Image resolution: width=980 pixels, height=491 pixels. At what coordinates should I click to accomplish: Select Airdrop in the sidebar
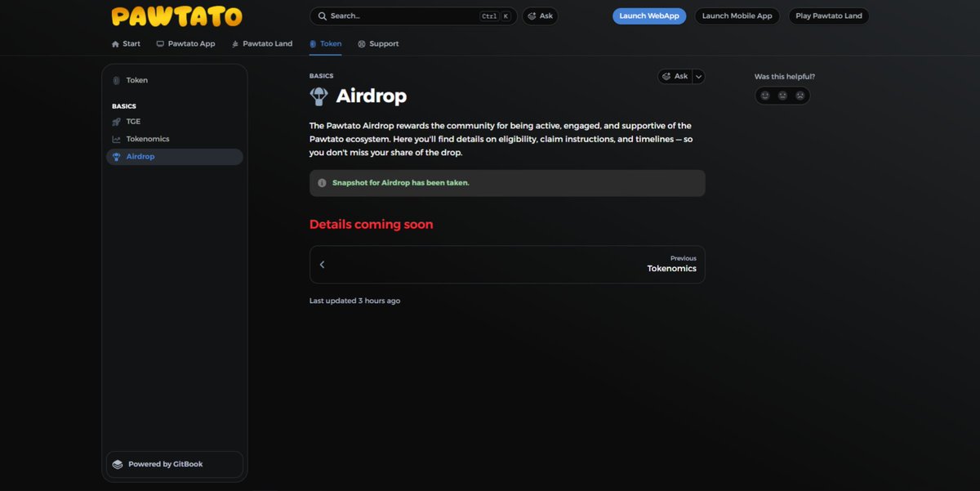(175, 157)
